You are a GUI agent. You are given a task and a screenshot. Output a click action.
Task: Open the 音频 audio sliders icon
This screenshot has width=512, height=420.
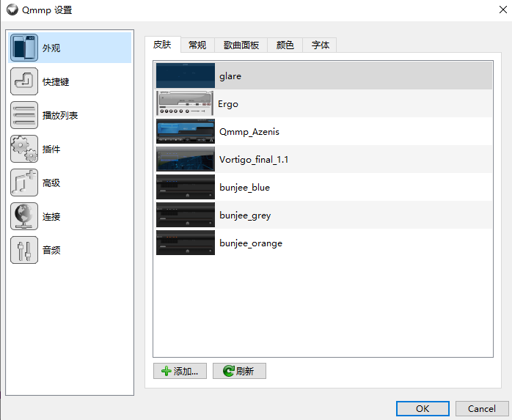[24, 250]
